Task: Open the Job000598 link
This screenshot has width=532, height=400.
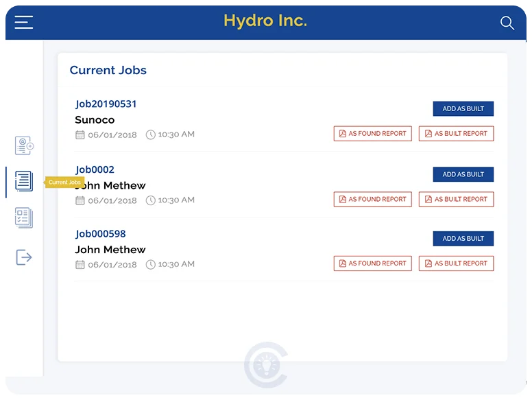Action: [x=100, y=234]
